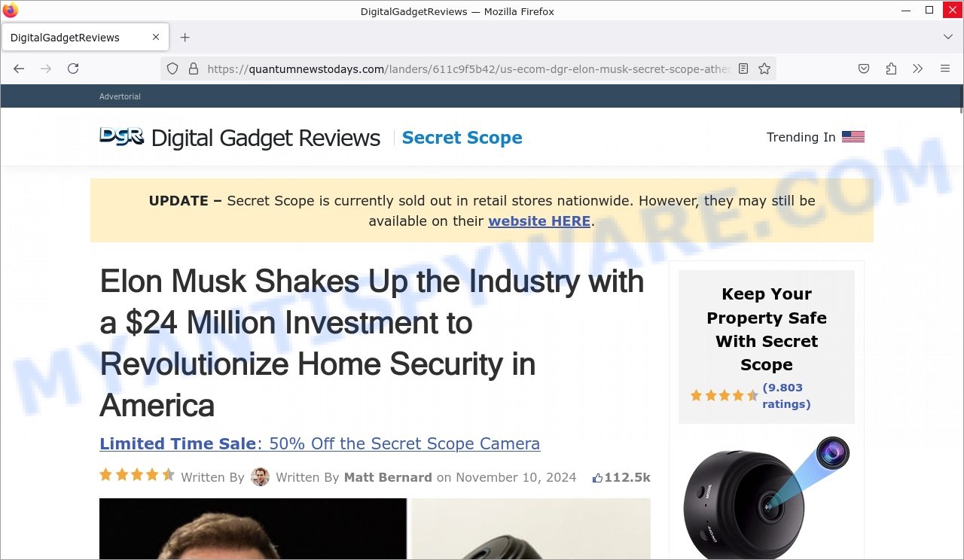Toggle reader view in address bar
This screenshot has width=964, height=560.
click(x=743, y=68)
